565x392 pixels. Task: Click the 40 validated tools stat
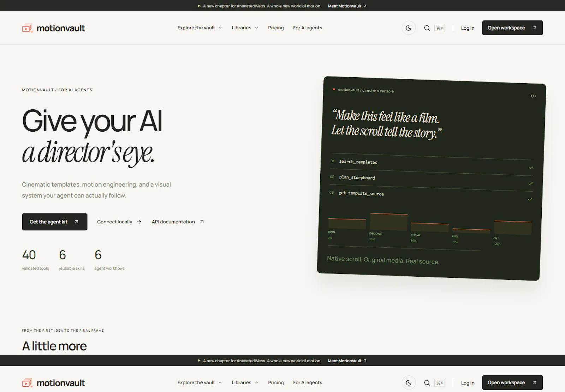click(35, 260)
